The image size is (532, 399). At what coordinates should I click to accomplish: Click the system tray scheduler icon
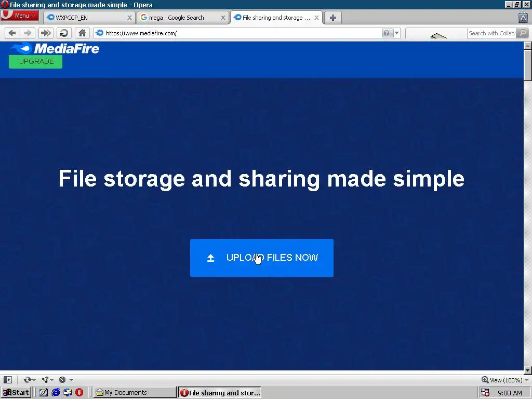point(485,393)
